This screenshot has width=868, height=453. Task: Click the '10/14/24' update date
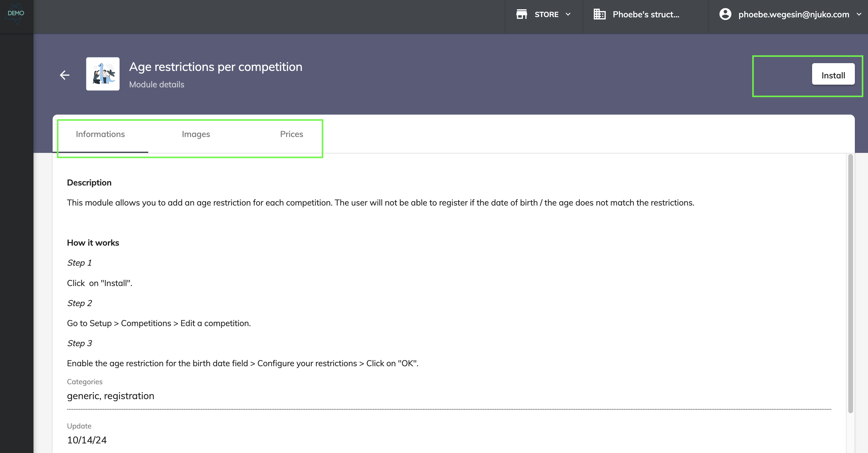(x=87, y=440)
